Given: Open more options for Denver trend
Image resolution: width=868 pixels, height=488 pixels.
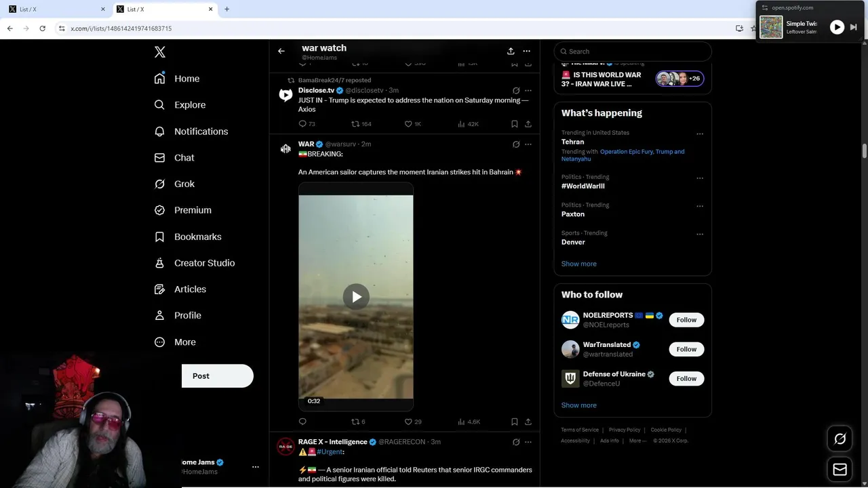Looking at the screenshot, I should pos(700,235).
